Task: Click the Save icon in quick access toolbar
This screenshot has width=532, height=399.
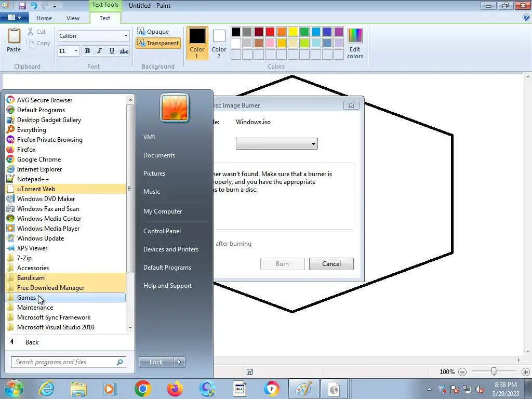Action: (22, 5)
